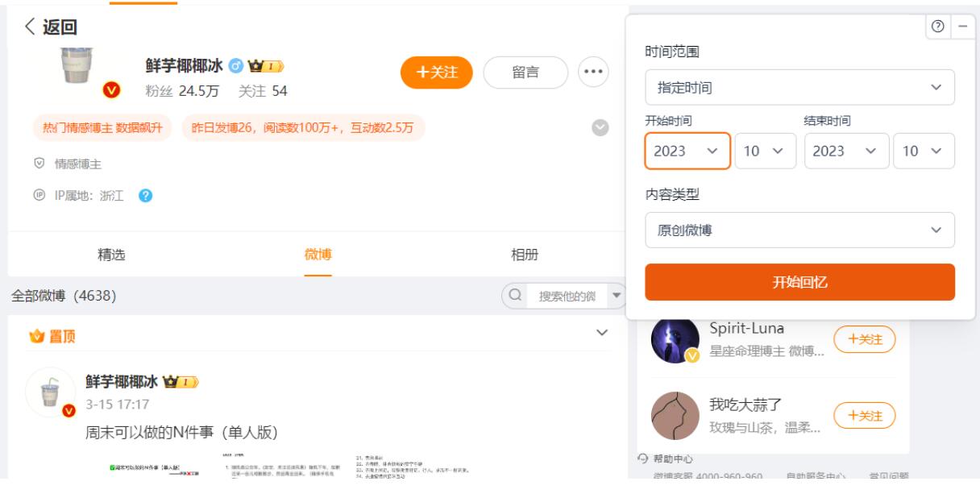
Task: Click the crown membership badge beside username
Action: click(x=266, y=67)
